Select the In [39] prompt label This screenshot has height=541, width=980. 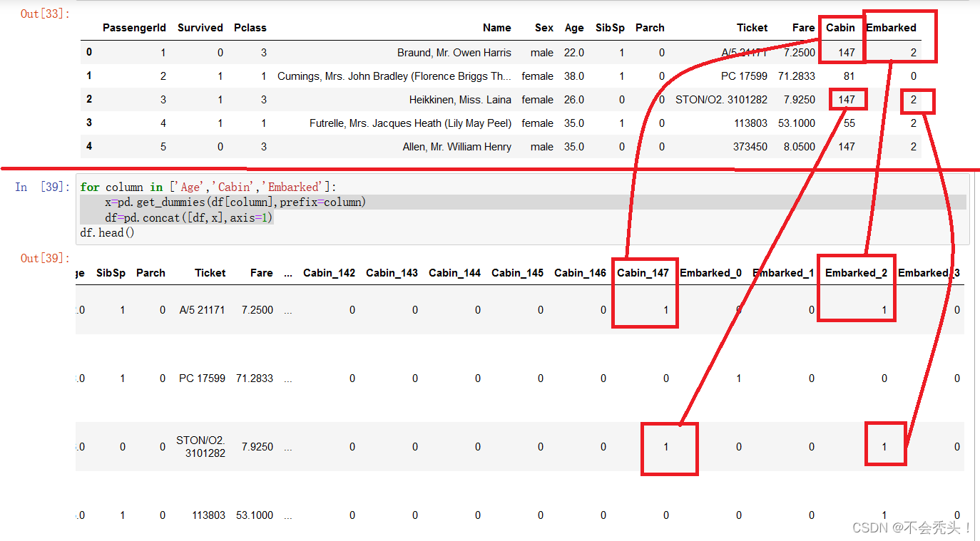[43, 187]
